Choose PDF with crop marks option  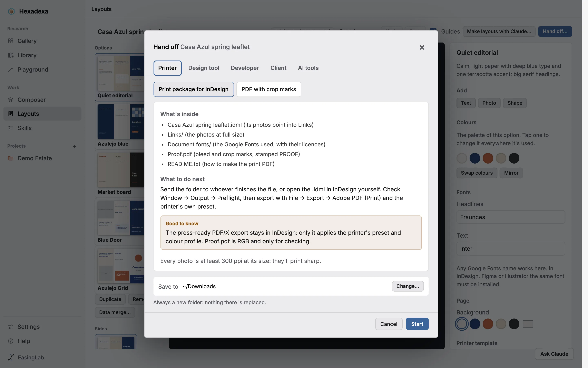coord(268,89)
